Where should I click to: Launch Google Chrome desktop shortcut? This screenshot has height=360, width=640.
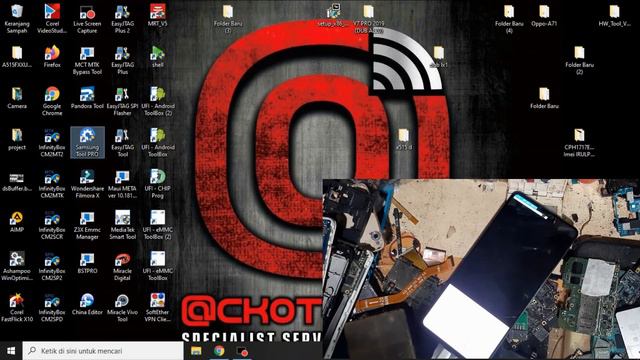coord(52,101)
